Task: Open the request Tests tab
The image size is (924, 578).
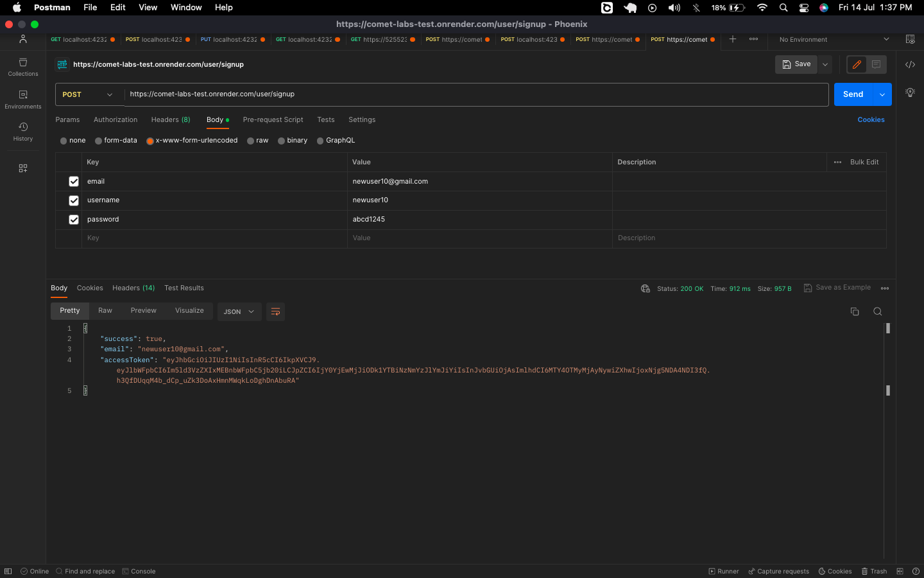Action: point(326,120)
